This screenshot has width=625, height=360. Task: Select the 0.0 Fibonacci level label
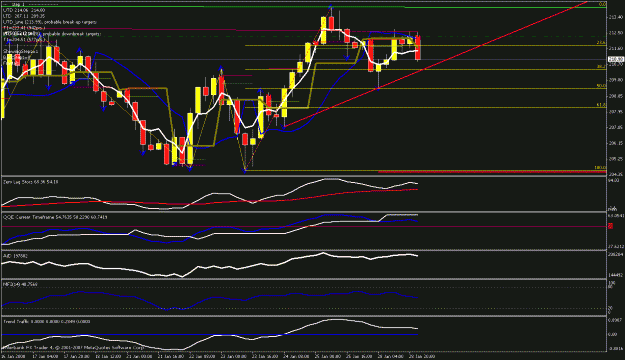pos(602,4)
